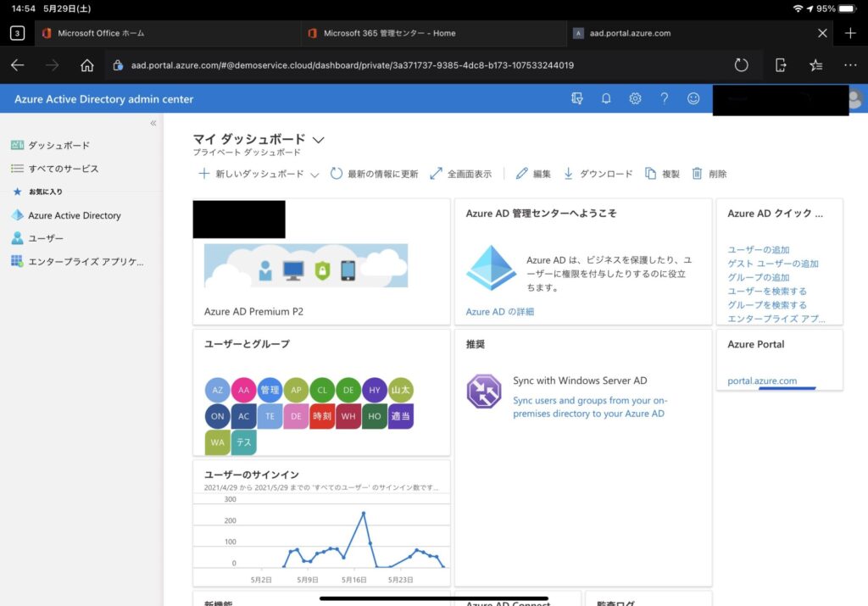Send feedback via the smiley icon

[693, 98]
